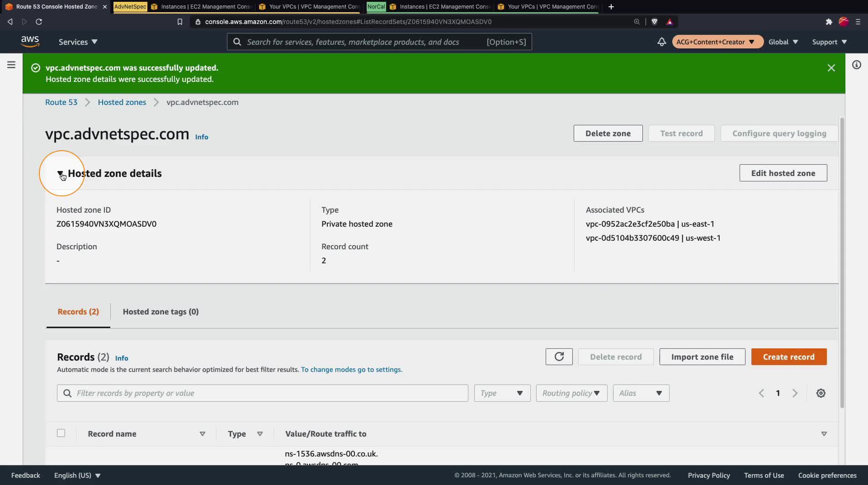Image resolution: width=868 pixels, height=485 pixels.
Task: Click the browser address bar URL
Action: [348, 22]
